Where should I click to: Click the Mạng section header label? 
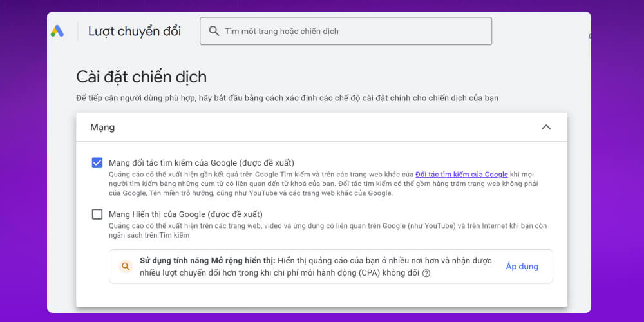click(102, 128)
